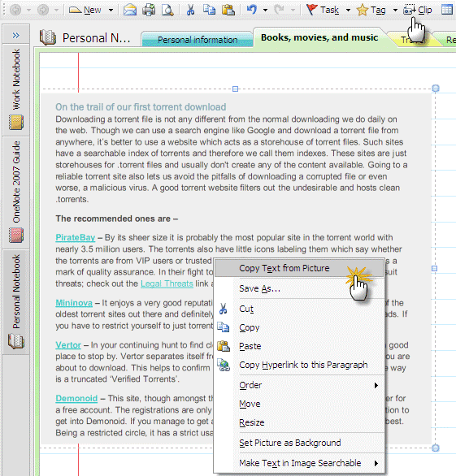Click the Cut scissors toolbar icon
This screenshot has width=456, height=476.
point(190,10)
